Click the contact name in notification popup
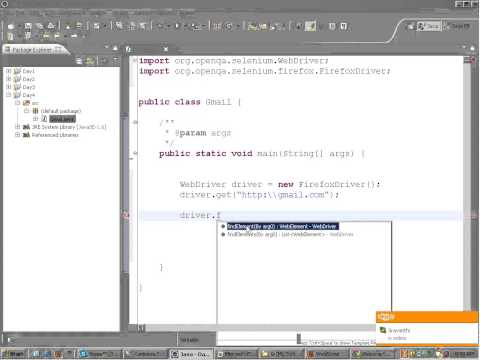 [399, 330]
